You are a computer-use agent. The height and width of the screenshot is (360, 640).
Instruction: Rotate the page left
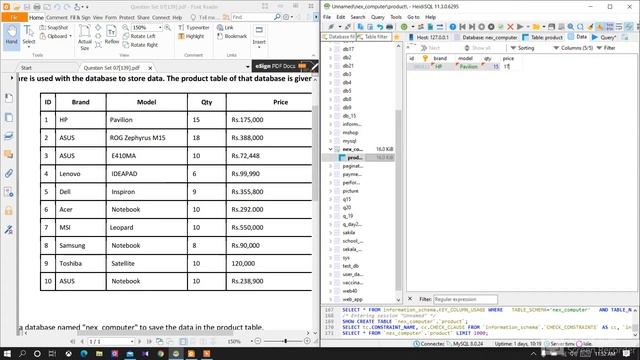(x=139, y=36)
